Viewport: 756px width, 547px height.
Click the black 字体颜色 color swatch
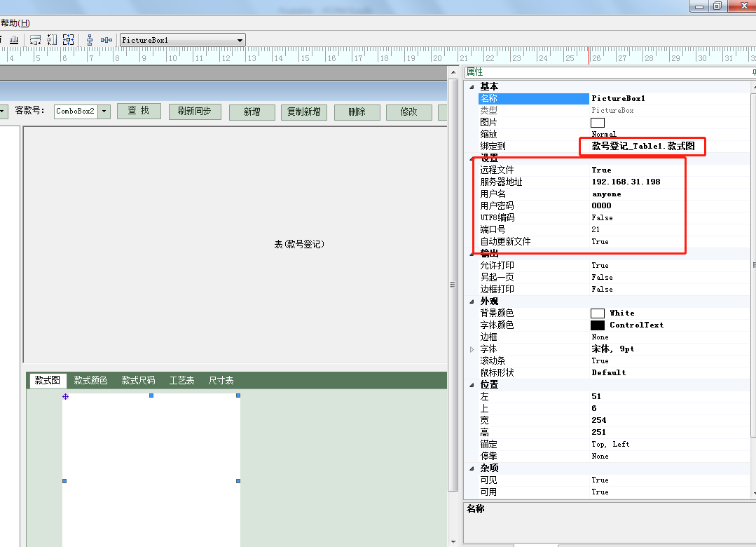[x=598, y=325]
